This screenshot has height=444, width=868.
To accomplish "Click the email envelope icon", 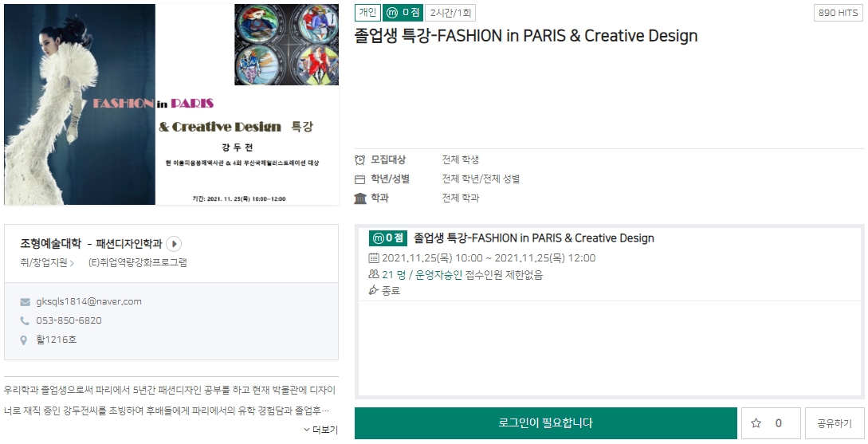I will [x=25, y=302].
